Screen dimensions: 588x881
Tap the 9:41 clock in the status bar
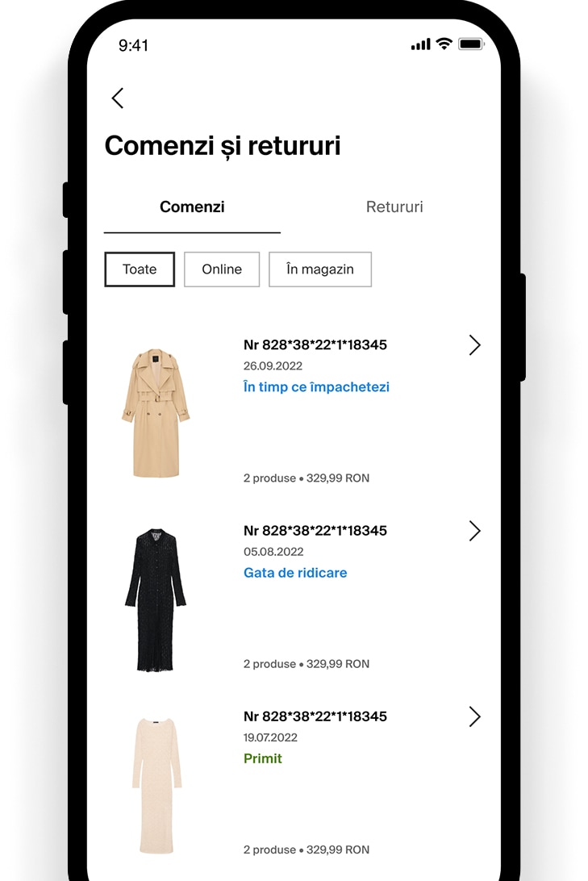click(134, 45)
